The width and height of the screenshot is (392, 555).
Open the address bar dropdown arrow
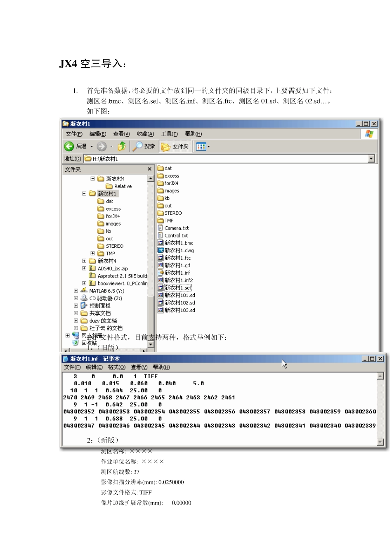coord(371,159)
